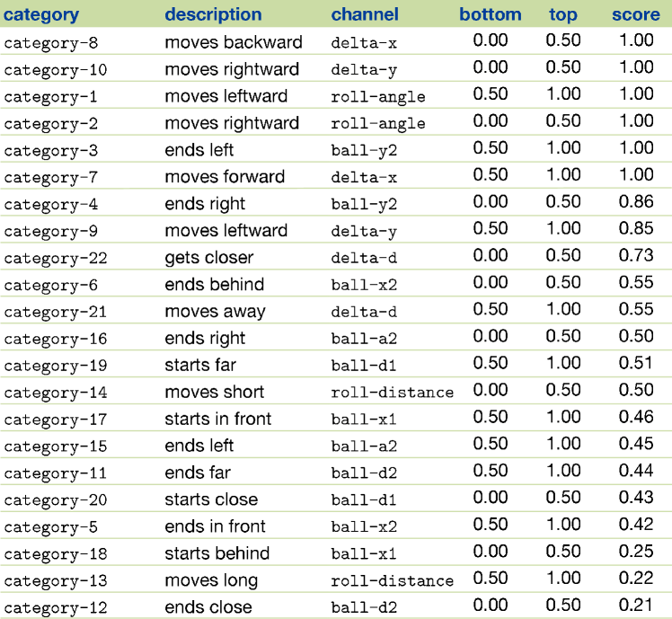The image size is (672, 619).
Task: Select the category-11 cell
Action: pos(56,473)
